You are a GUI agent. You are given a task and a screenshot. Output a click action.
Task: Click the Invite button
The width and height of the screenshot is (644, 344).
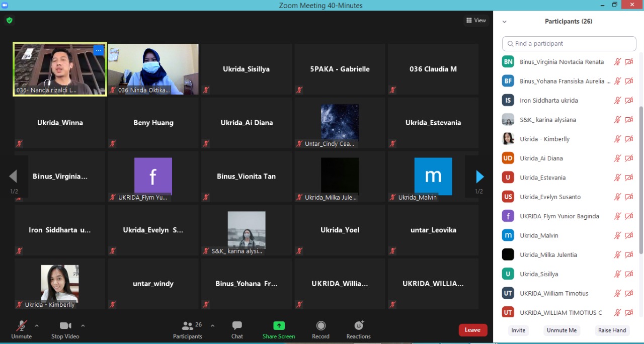(518, 330)
